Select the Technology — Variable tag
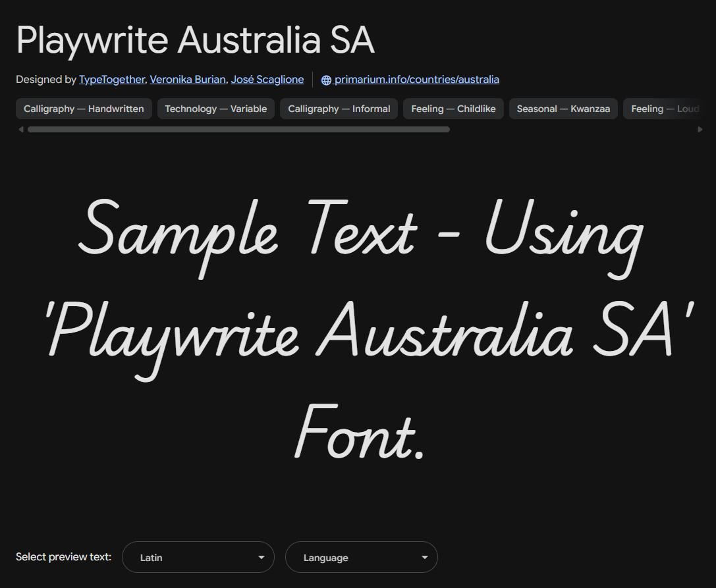 216,109
